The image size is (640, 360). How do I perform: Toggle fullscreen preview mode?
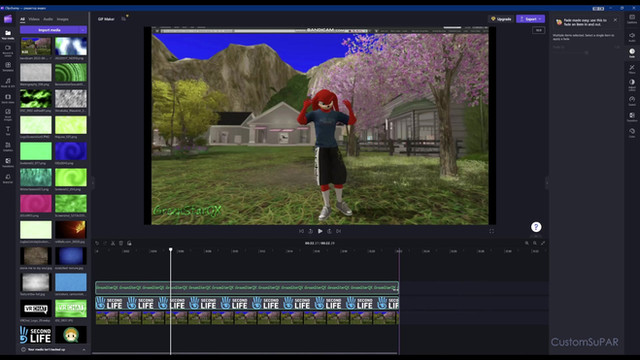(x=491, y=231)
